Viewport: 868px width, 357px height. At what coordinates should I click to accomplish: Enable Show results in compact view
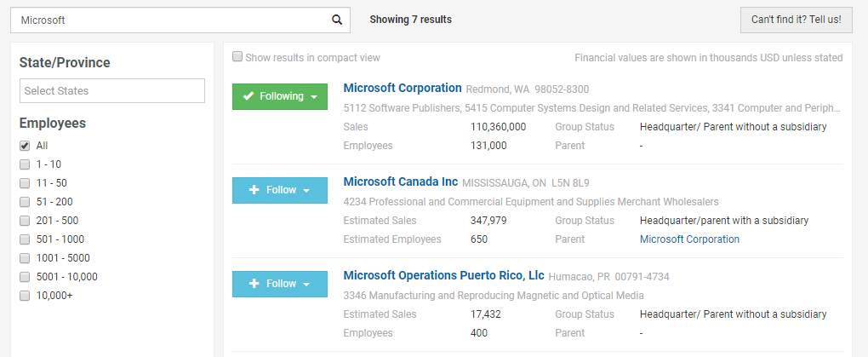[237, 56]
